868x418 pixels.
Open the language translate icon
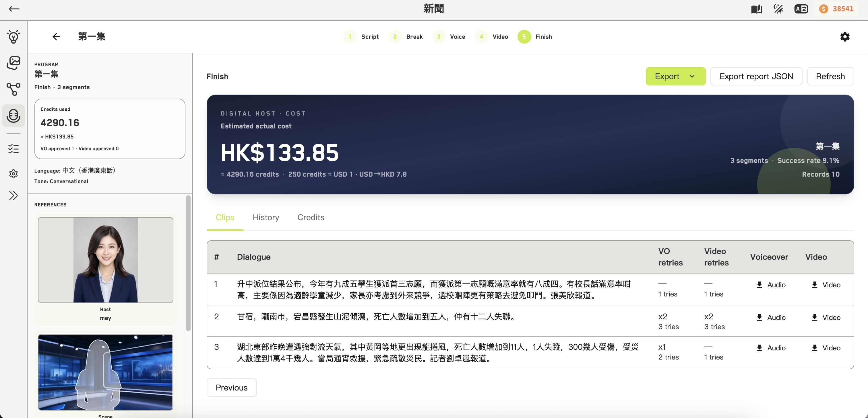(x=801, y=9)
